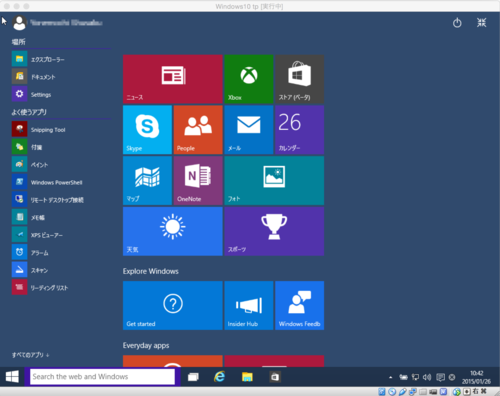Launch the Xbox tile
The image size is (500, 396).
[249, 79]
